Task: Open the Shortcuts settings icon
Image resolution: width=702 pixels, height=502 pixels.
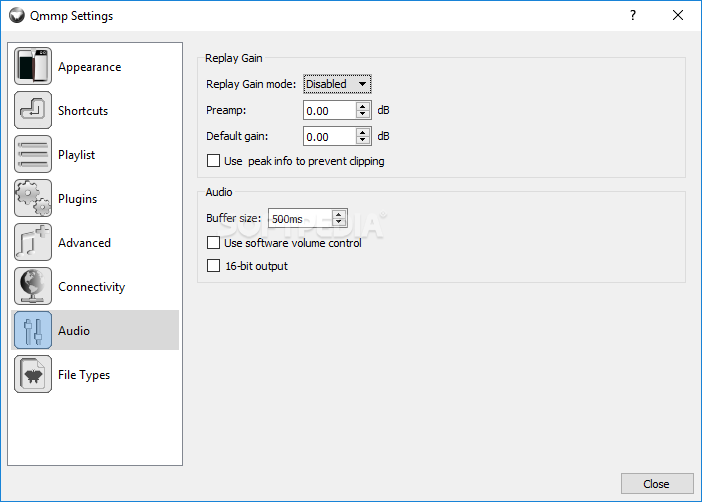Action: point(33,110)
